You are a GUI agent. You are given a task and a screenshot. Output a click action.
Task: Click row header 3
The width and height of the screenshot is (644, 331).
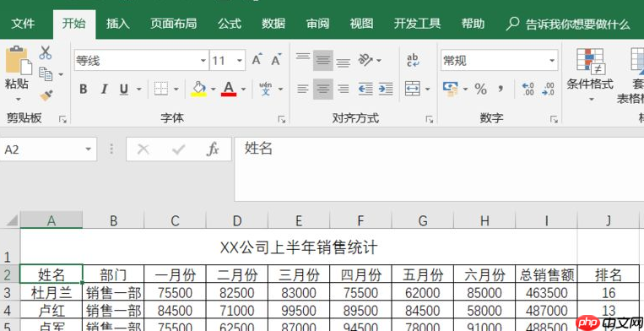[9, 293]
